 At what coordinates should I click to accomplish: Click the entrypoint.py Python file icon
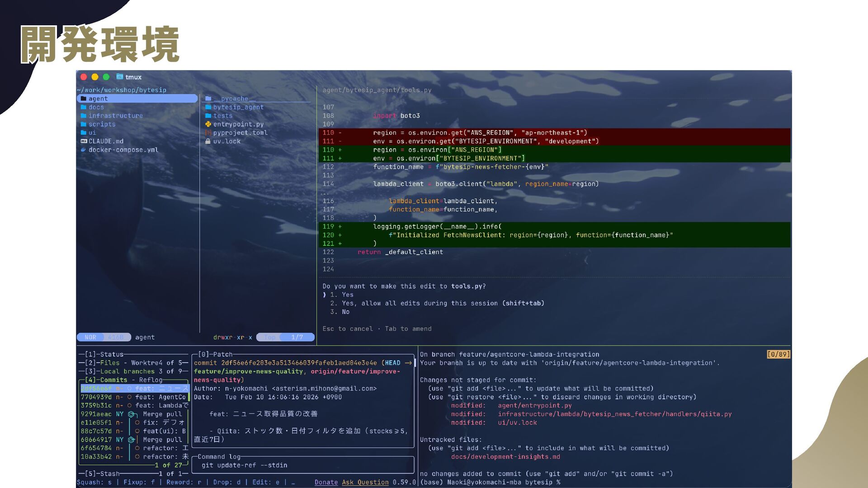click(x=208, y=124)
